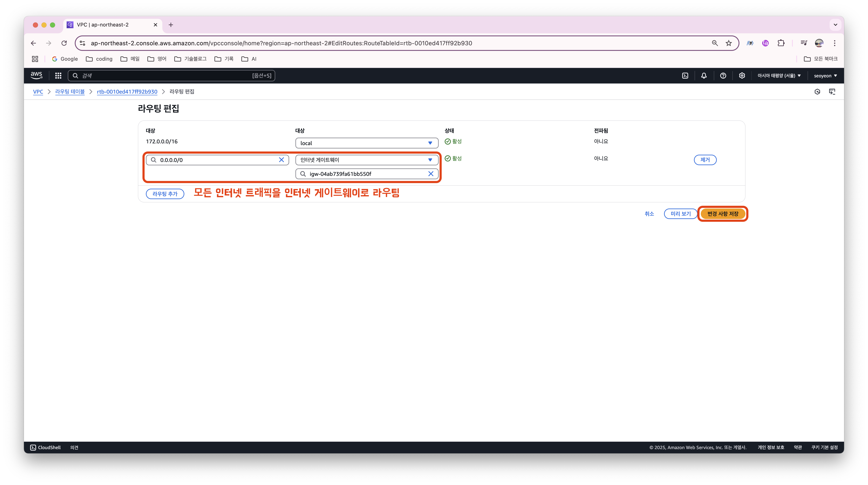Click the 라우팅 추가 button
Screen dimensions: 868x485
coord(165,194)
